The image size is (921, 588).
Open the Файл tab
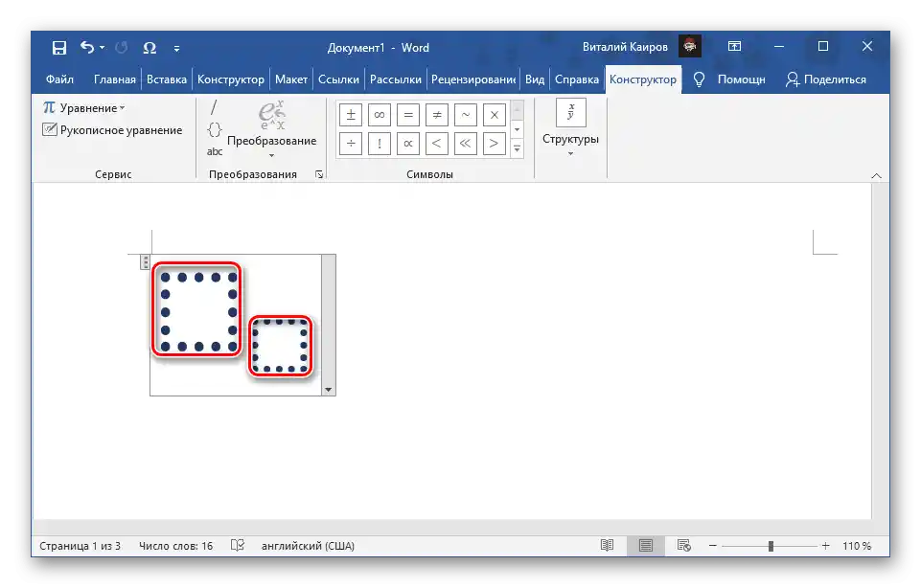(59, 79)
